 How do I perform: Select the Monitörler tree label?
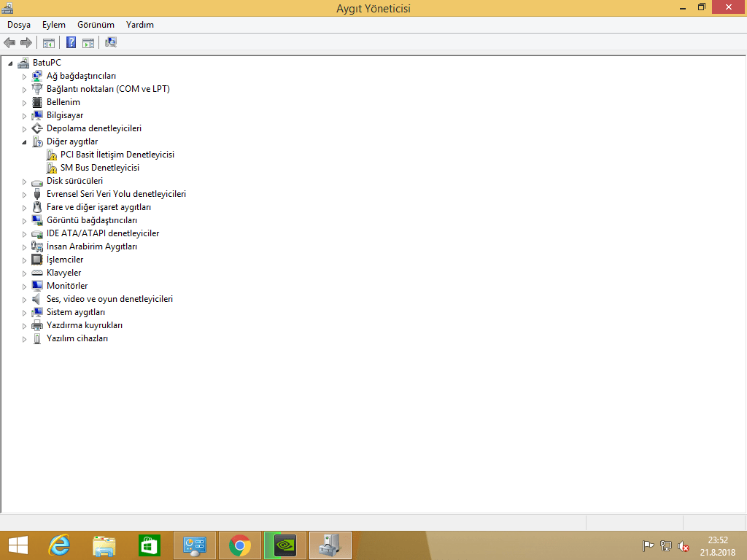click(67, 286)
